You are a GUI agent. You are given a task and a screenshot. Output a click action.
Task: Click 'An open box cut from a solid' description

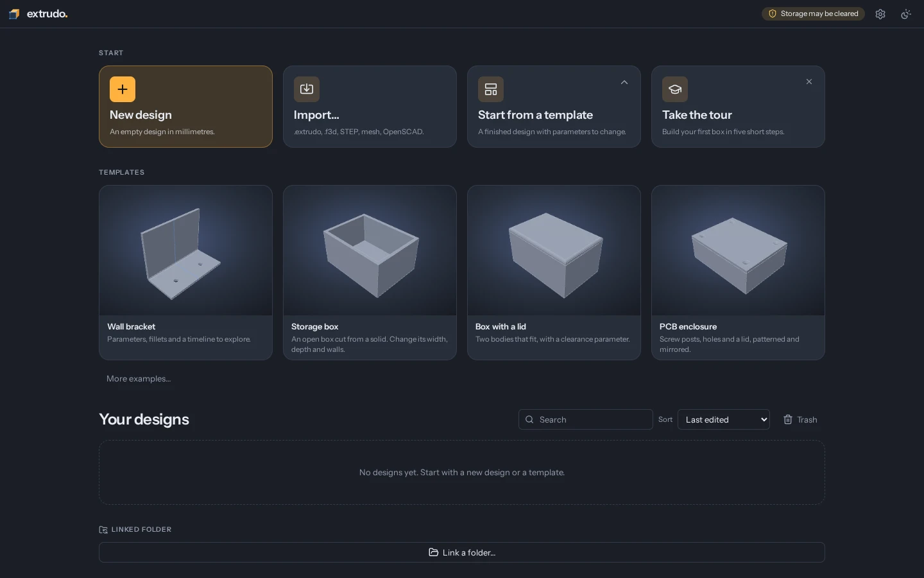(x=370, y=344)
